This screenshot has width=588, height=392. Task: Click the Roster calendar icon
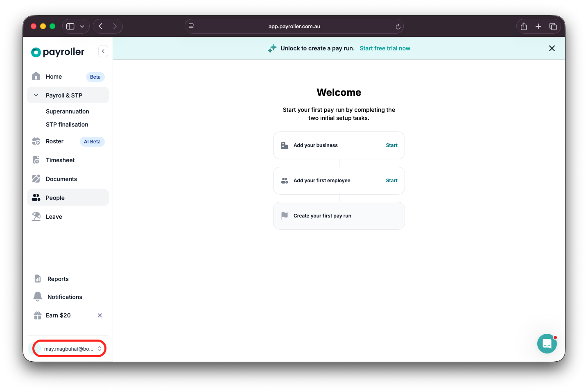(36, 141)
